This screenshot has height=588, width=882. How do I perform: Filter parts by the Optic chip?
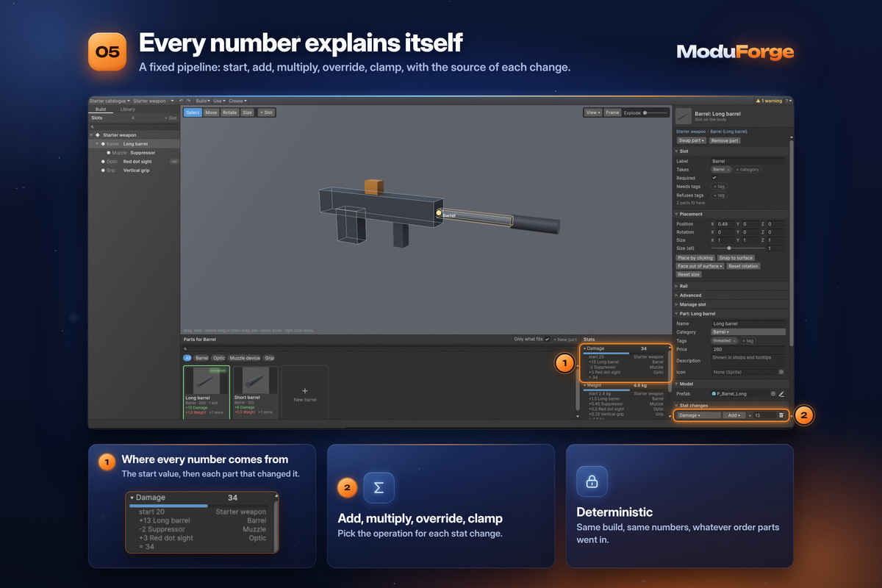(219, 358)
